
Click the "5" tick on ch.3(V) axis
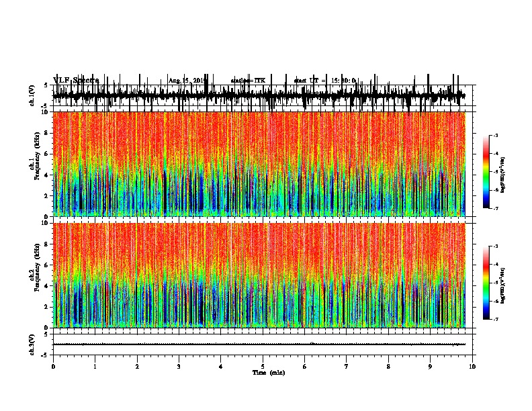pos(46,334)
